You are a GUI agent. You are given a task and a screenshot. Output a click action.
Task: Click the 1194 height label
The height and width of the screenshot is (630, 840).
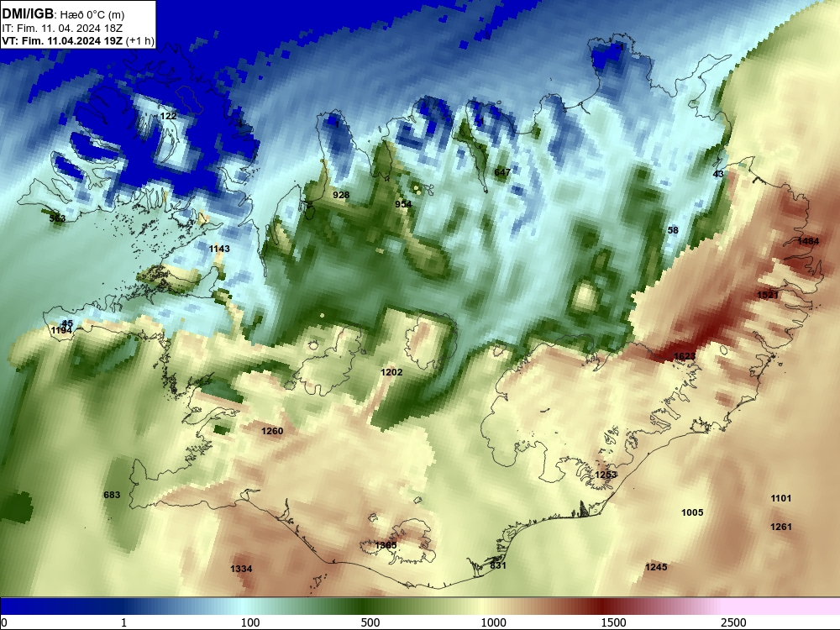pos(61,330)
